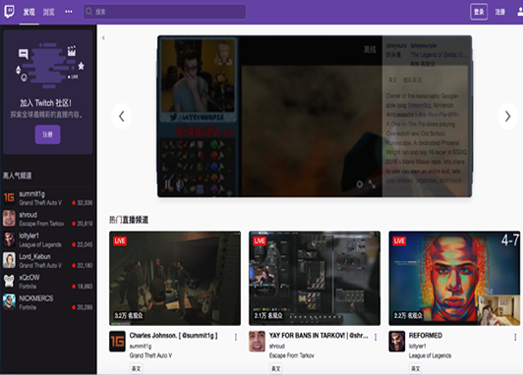The image size is (523, 375).
Task: Open xQcOW channel in sidebar
Action: coord(48,282)
